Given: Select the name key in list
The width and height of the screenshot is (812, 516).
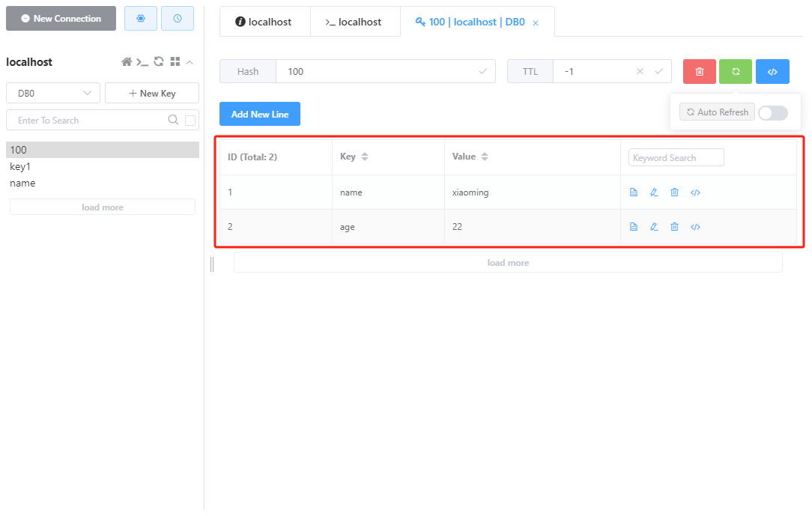Looking at the screenshot, I should pyautogui.click(x=103, y=183).
